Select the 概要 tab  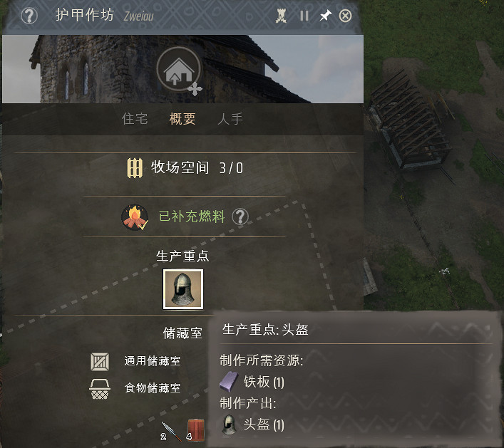(x=182, y=119)
